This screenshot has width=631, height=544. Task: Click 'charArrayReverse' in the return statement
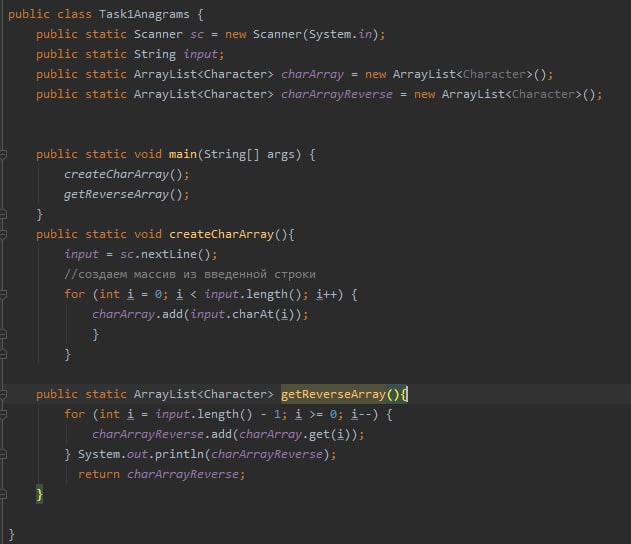click(183, 474)
